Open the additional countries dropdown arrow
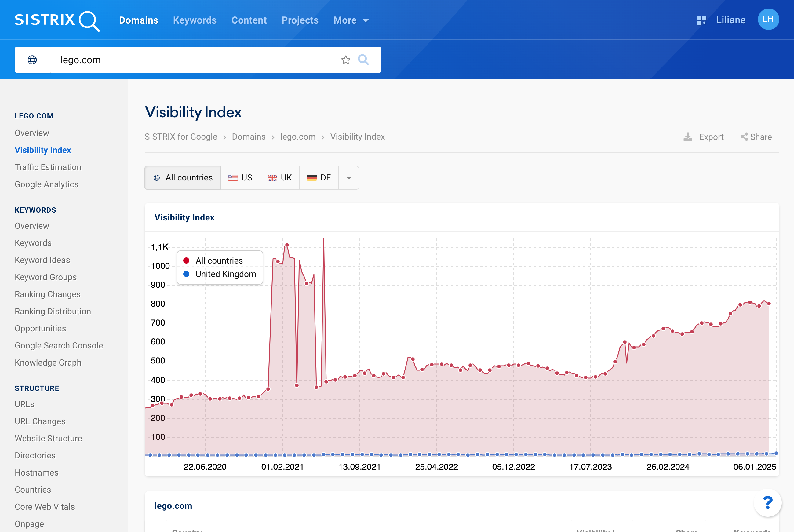 click(x=349, y=178)
